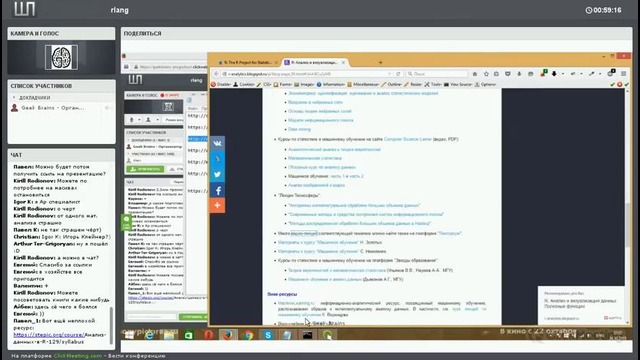Open Chrome from the taskbar

click(x=248, y=335)
